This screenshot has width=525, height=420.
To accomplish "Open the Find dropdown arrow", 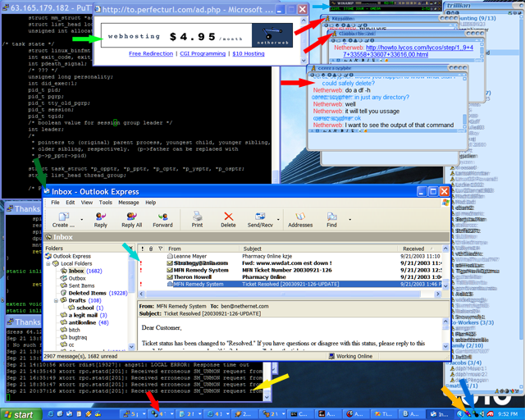I will pos(350,220).
